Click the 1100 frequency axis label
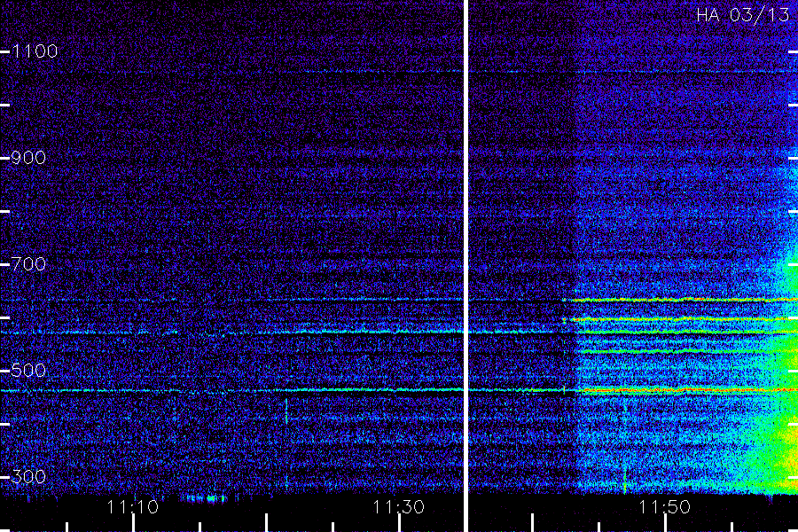 point(35,51)
